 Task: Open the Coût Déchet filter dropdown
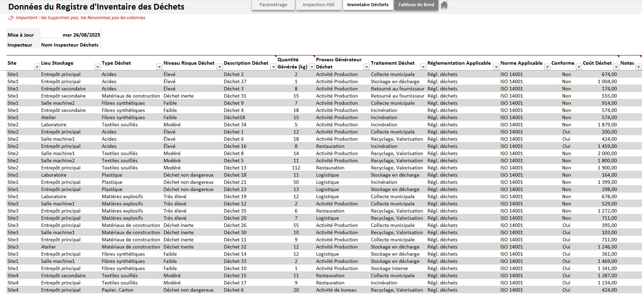click(x=616, y=67)
